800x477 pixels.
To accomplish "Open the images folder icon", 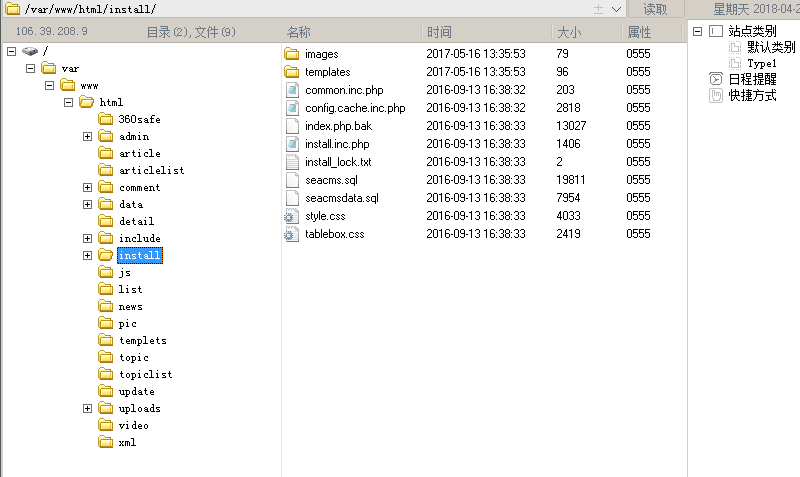I will [292, 54].
